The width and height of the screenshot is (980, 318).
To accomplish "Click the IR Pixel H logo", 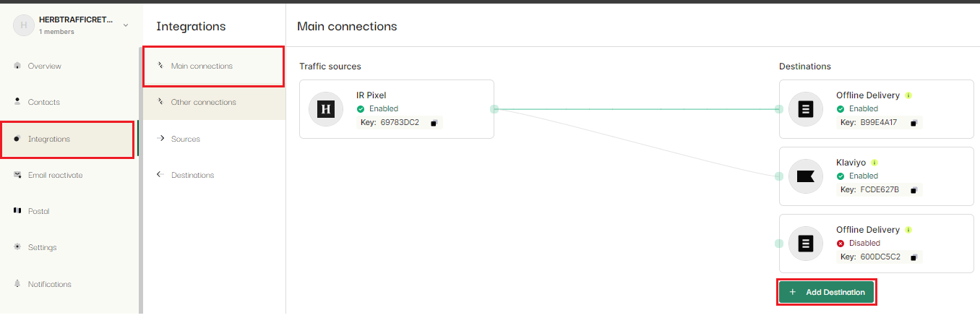I will (x=326, y=109).
